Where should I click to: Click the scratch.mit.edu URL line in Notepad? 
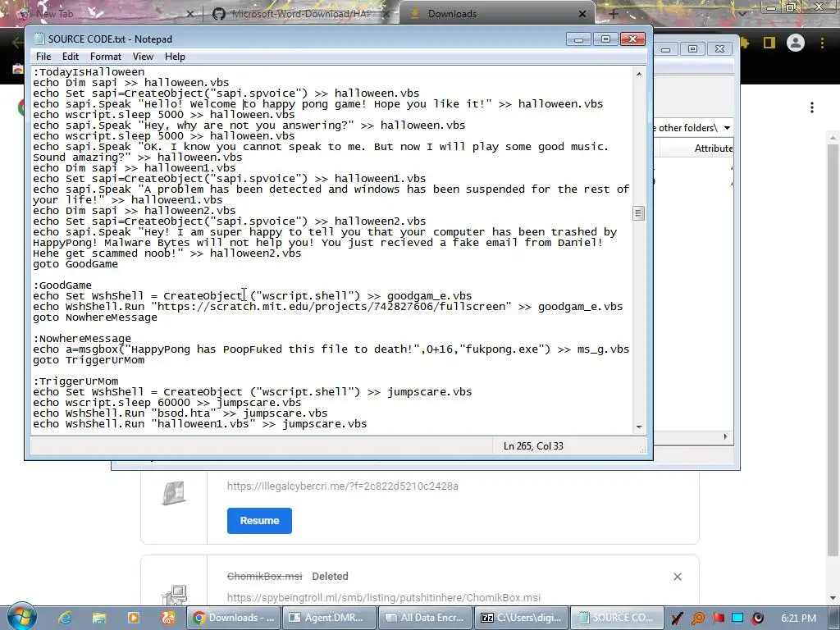pyautogui.click(x=328, y=307)
